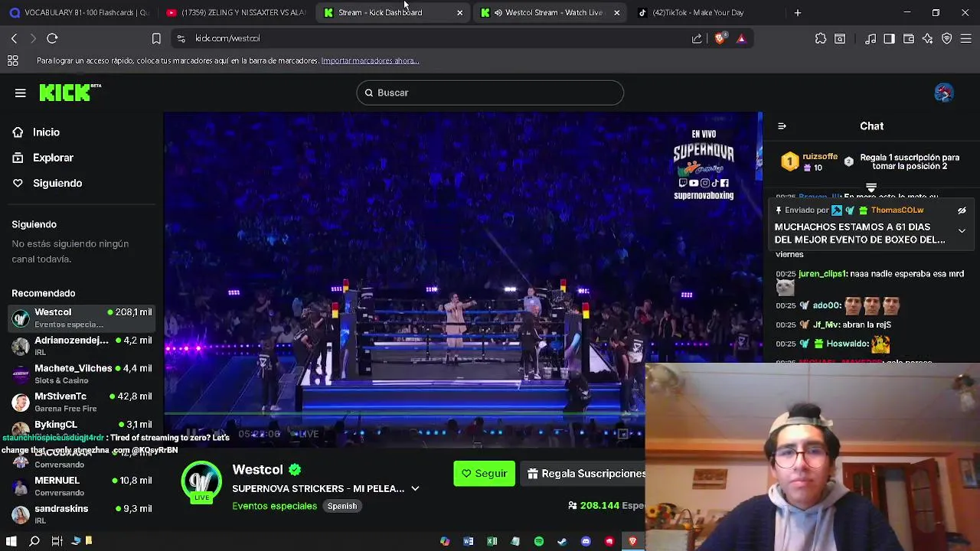
Task: Open the Kick hamburger menu
Action: (21, 93)
